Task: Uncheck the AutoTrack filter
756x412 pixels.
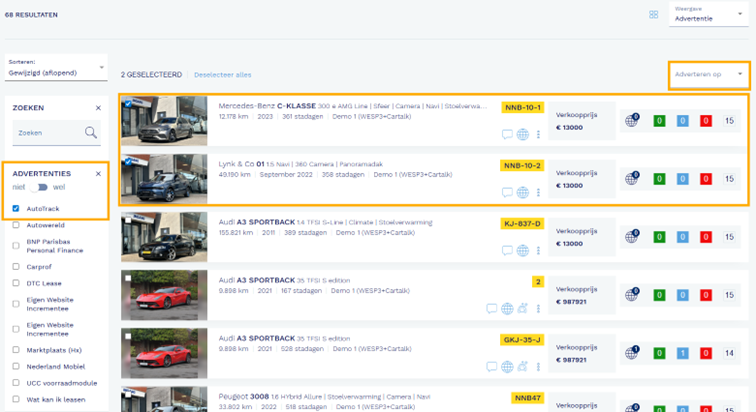Action: coord(16,209)
